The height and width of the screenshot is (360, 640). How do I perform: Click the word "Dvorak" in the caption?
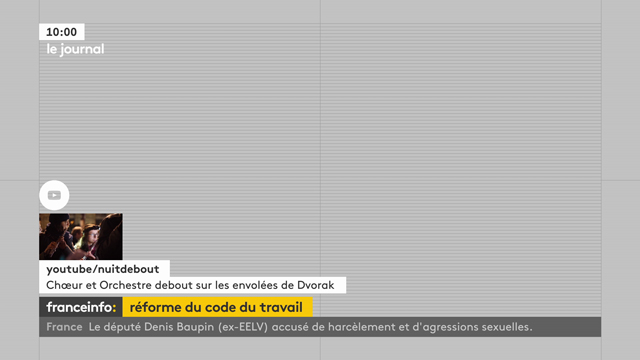point(316,285)
